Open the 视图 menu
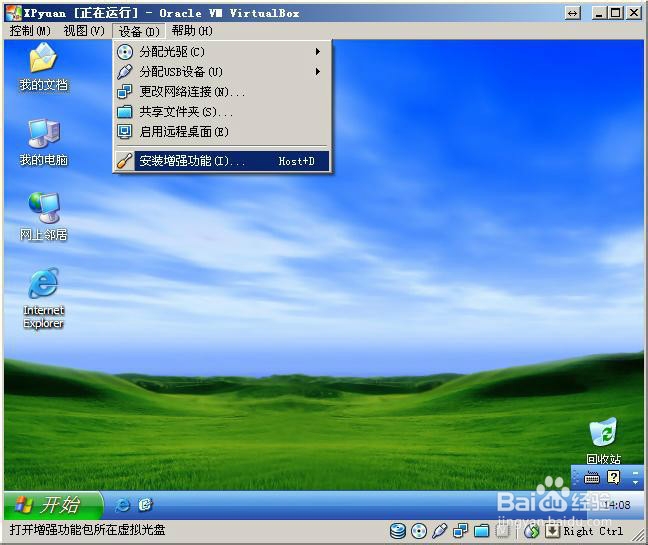648x545 pixels. 84,31
